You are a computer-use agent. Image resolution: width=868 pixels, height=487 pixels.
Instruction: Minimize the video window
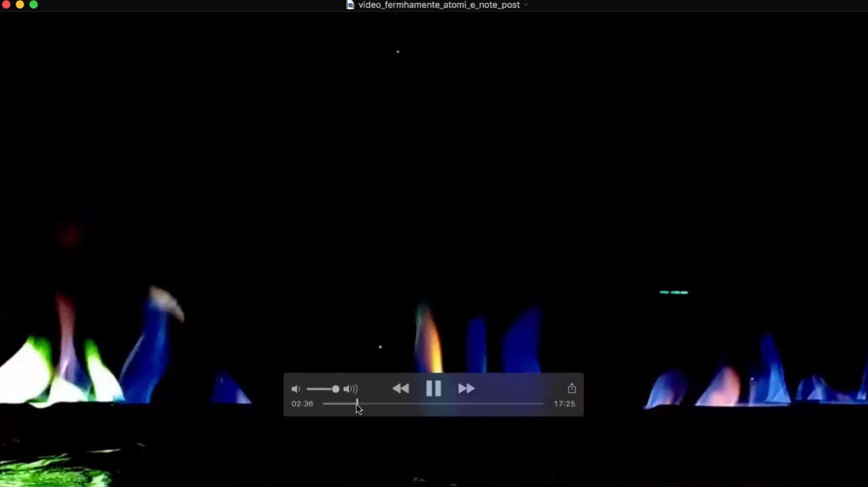[20, 4]
